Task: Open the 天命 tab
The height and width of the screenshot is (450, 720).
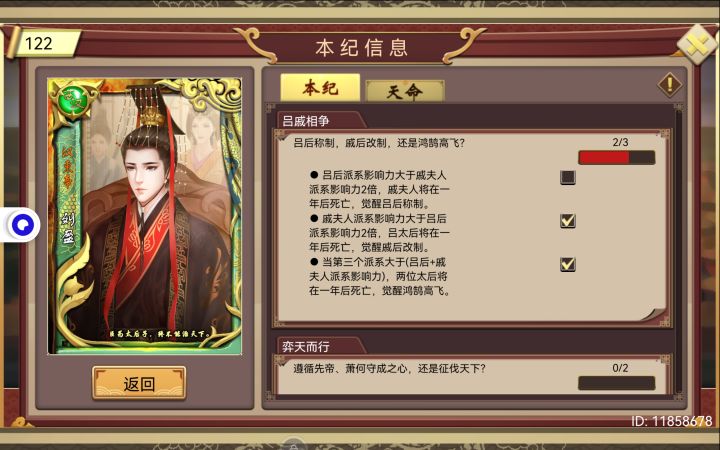Action: tap(405, 91)
